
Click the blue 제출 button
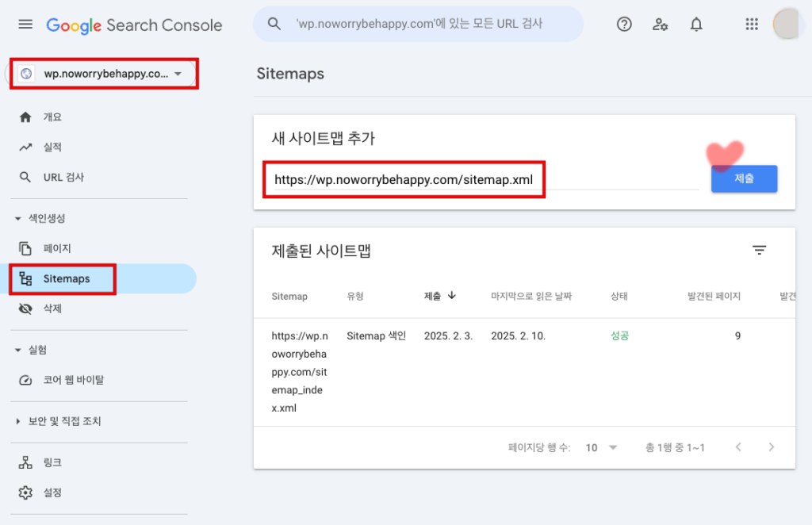[x=744, y=178]
